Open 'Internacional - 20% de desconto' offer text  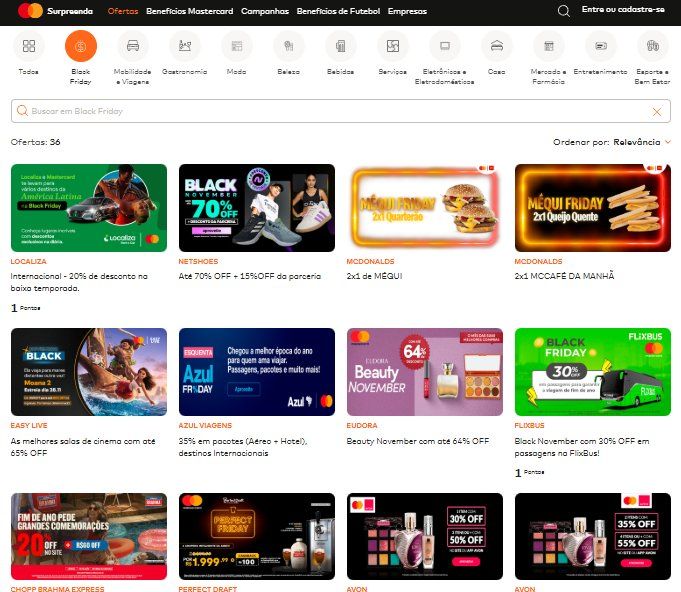tap(79, 282)
